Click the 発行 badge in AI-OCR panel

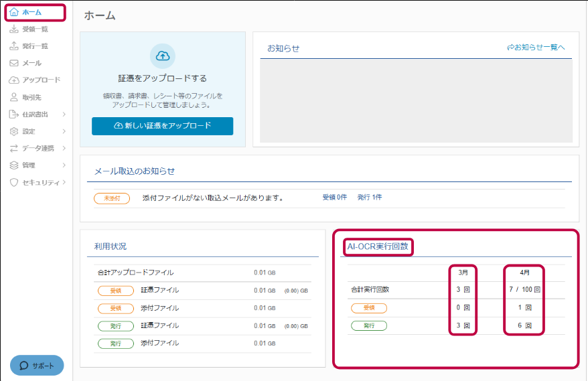369,325
